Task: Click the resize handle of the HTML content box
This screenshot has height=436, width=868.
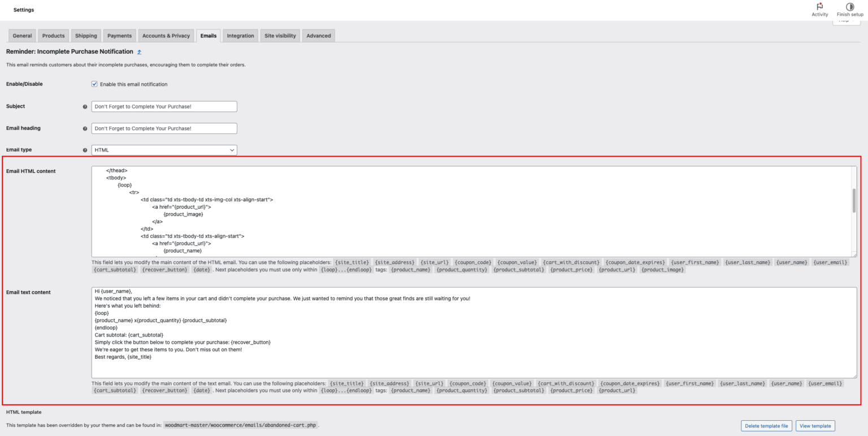Action: click(x=854, y=254)
